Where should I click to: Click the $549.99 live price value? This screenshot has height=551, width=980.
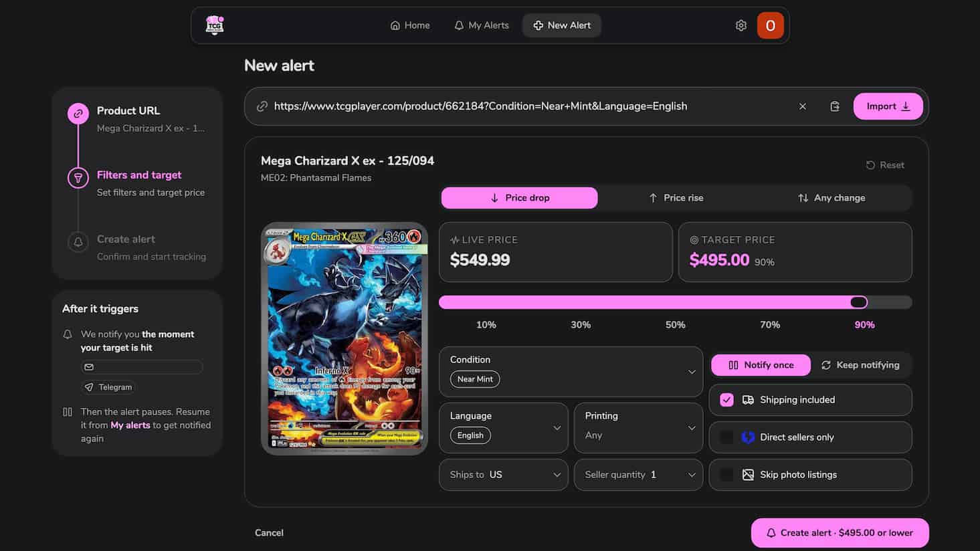[x=480, y=260]
